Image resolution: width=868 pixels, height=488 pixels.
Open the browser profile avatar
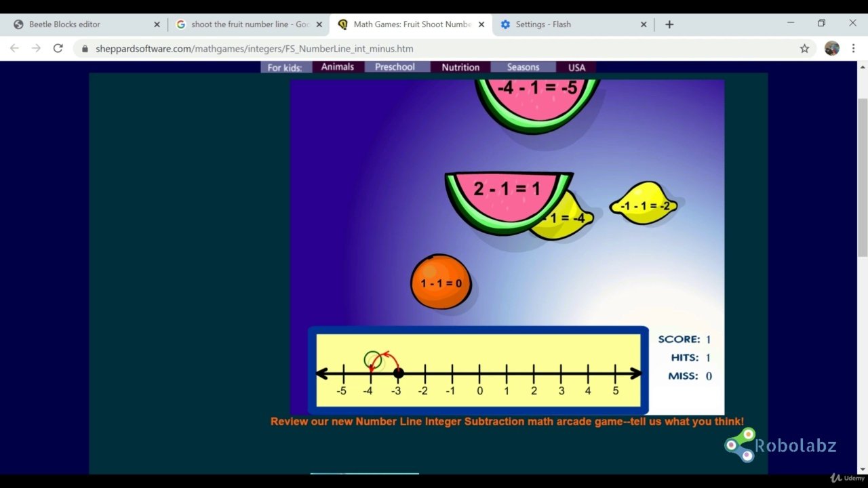point(831,48)
